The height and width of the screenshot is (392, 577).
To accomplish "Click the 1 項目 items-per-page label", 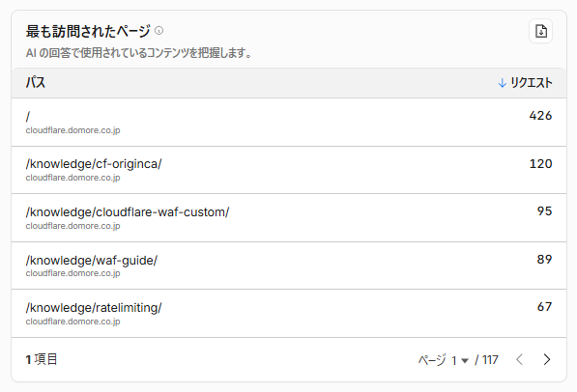I will pos(42,359).
